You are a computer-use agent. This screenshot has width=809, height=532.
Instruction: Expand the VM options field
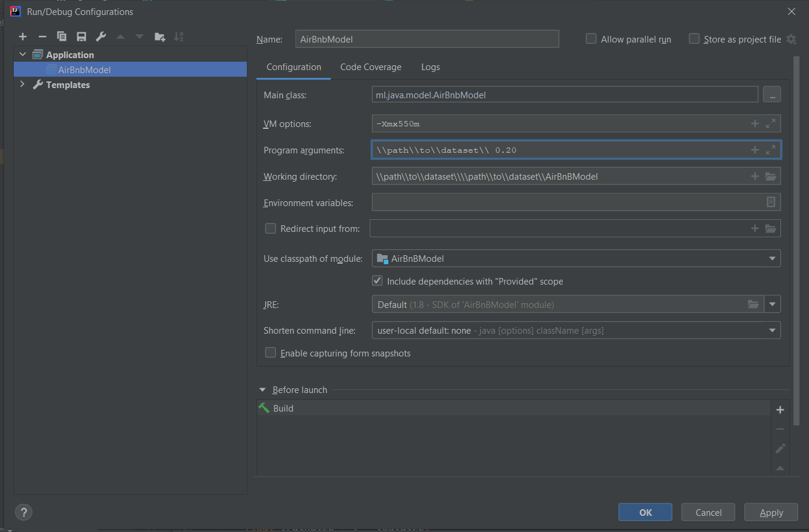(771, 123)
